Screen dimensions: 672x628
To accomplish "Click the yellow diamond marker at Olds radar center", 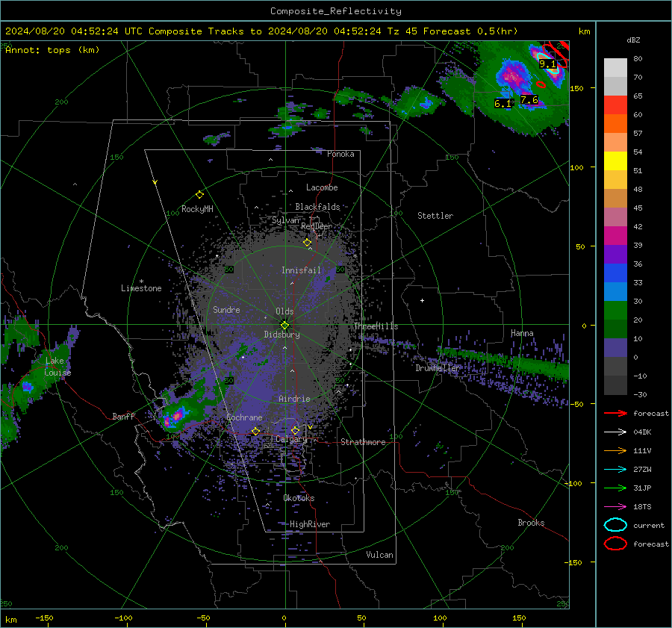I will pos(284,325).
